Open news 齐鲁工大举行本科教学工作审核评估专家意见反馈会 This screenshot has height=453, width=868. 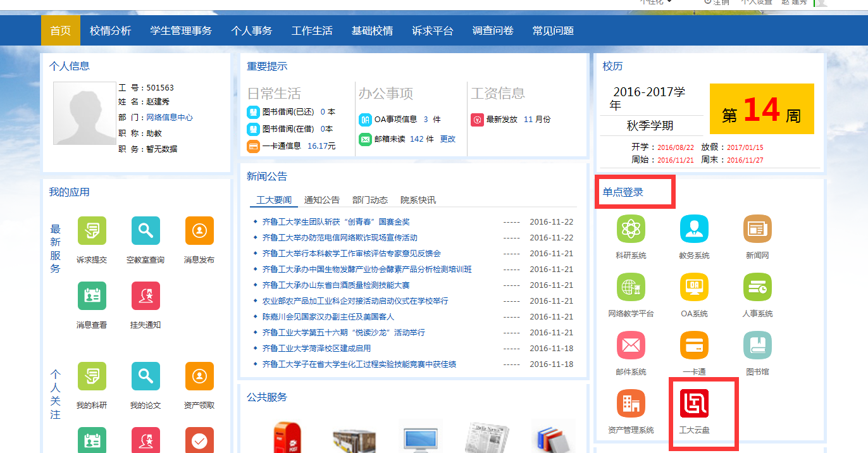point(352,254)
